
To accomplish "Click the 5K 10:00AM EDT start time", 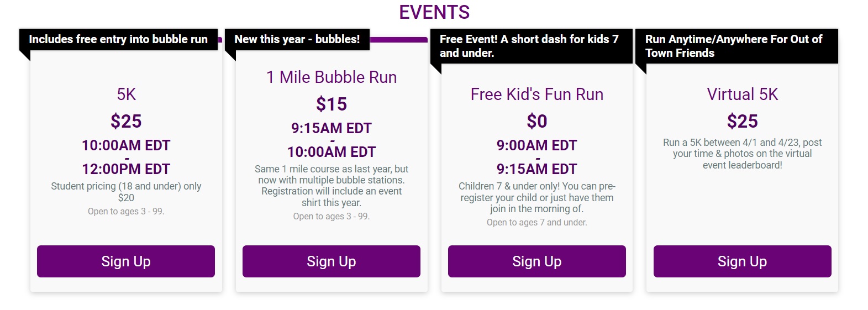I will click(126, 146).
